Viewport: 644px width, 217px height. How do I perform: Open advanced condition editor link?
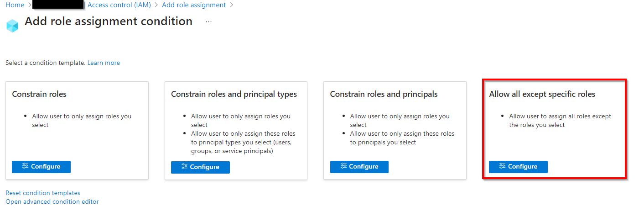click(x=52, y=201)
